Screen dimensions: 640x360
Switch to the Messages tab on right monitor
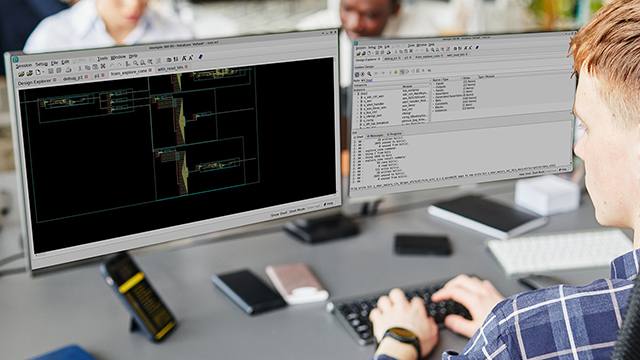[376, 136]
